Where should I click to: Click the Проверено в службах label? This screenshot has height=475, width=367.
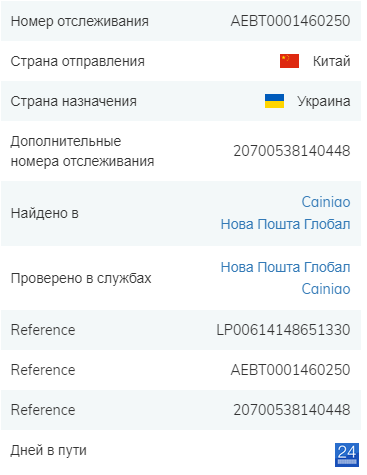tap(81, 278)
